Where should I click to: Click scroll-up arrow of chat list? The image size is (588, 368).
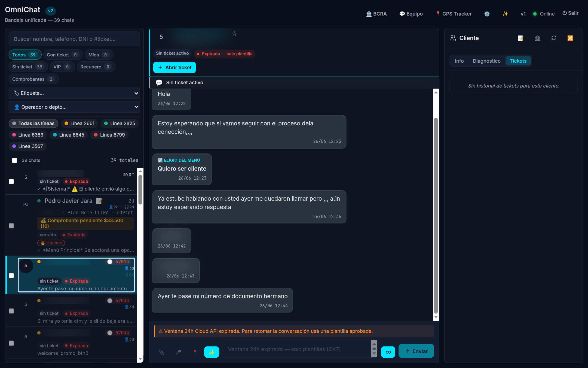140,171
